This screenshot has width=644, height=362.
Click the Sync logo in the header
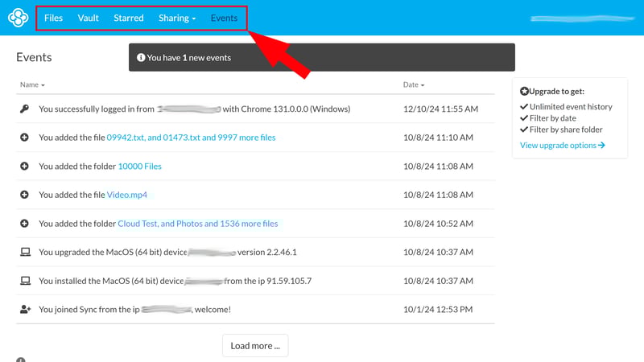[18, 18]
